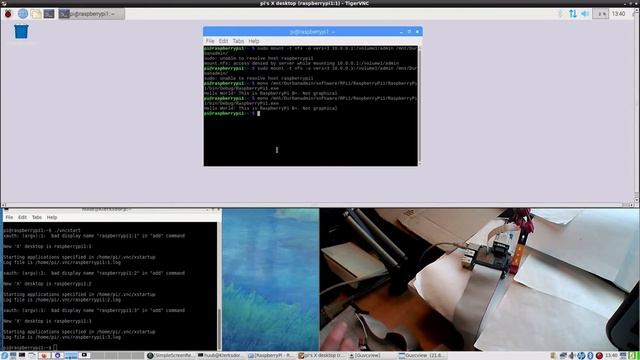The width and height of the screenshot is (640, 360).
Task: Launch terminal from bottom taskbar quick-launch
Action: coord(22,356)
